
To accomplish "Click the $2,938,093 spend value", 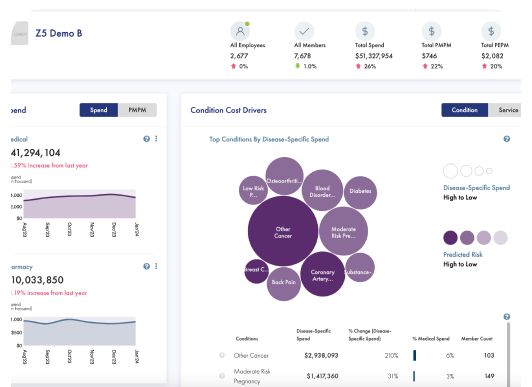I will (x=321, y=355).
